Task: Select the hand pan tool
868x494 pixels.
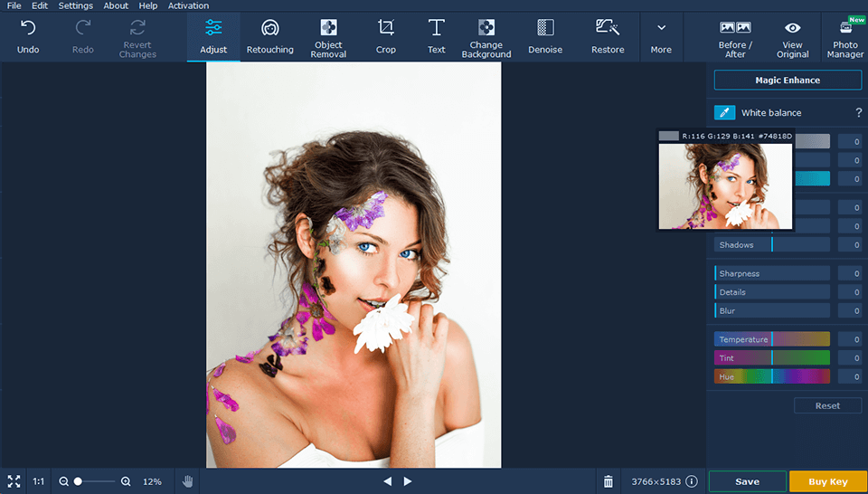Action: [188, 481]
